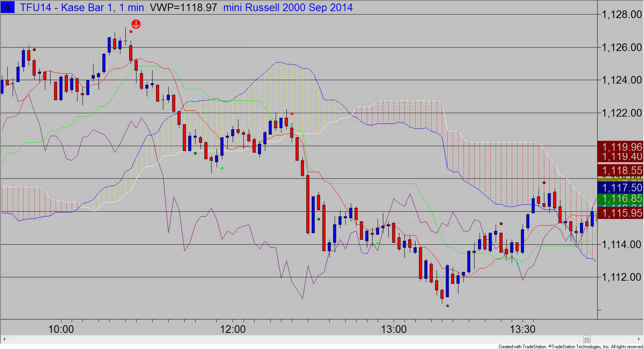This screenshot has width=644, height=349.
Task: Click the 1,112.00 price axis label
Action: [622, 277]
